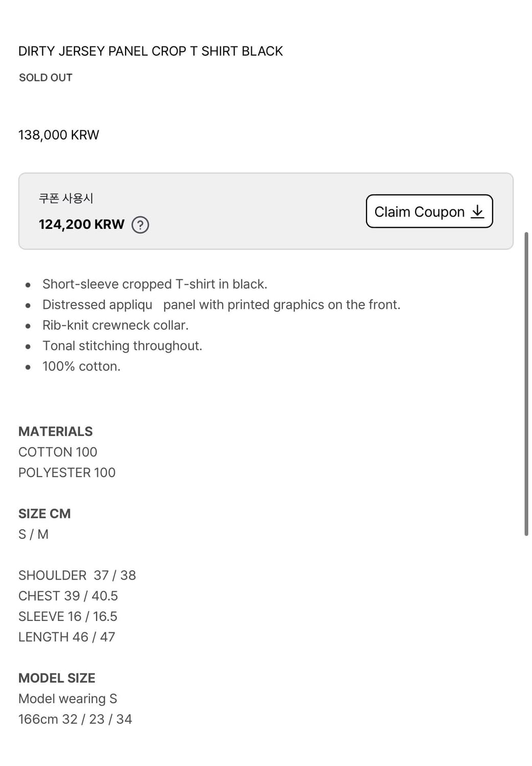Click the SHOULDER 37 / 38 measurement

(x=77, y=576)
